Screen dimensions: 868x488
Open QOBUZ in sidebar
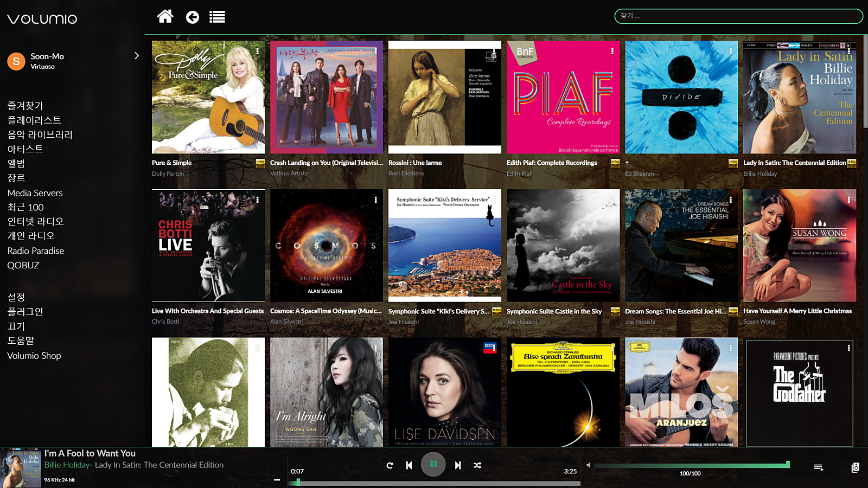point(23,265)
